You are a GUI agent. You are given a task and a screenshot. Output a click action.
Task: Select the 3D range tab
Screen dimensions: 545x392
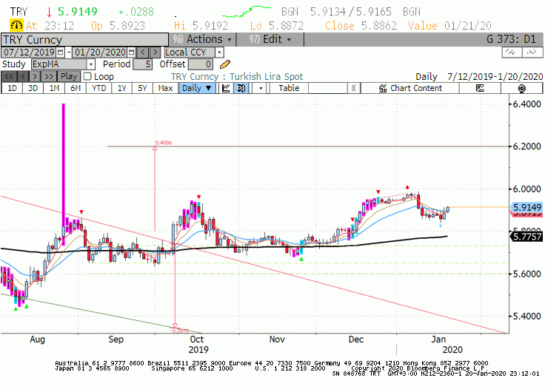(x=33, y=88)
